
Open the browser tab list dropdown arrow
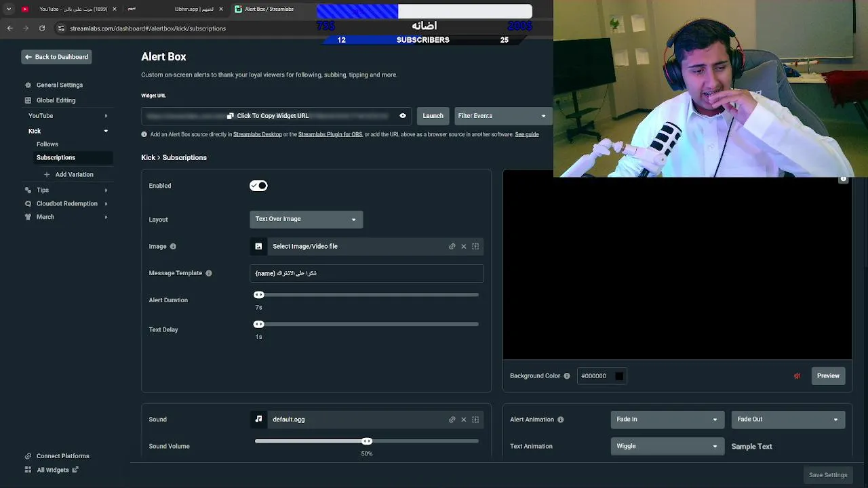click(9, 9)
